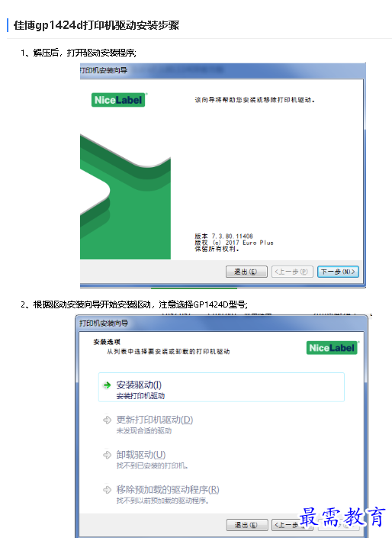Click 上一步 button in second wizard
Viewport: 392px width, 541px height.
292,525
